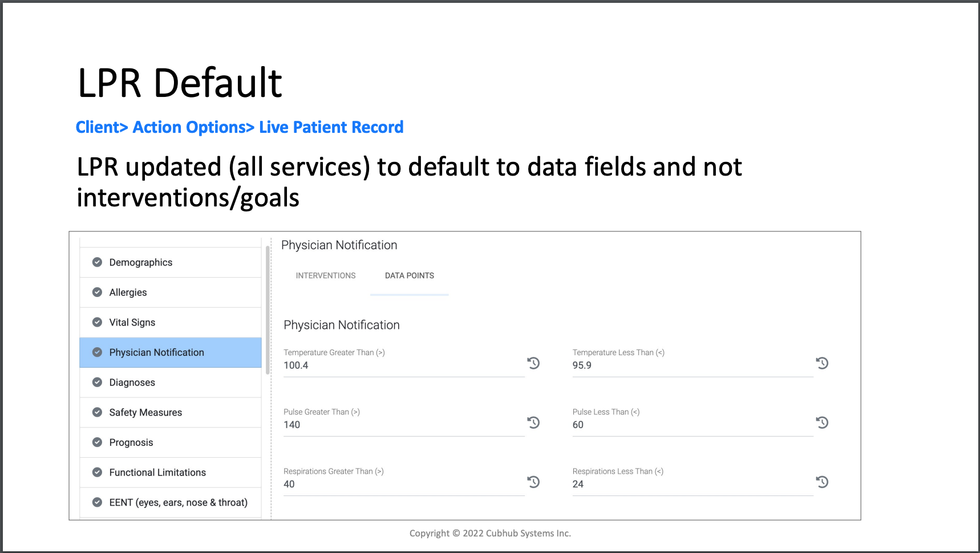Switch to the Interventions tab

pyautogui.click(x=326, y=275)
